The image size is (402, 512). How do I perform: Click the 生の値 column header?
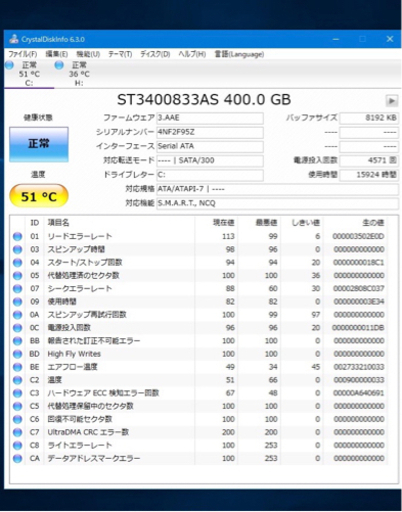[x=373, y=223]
